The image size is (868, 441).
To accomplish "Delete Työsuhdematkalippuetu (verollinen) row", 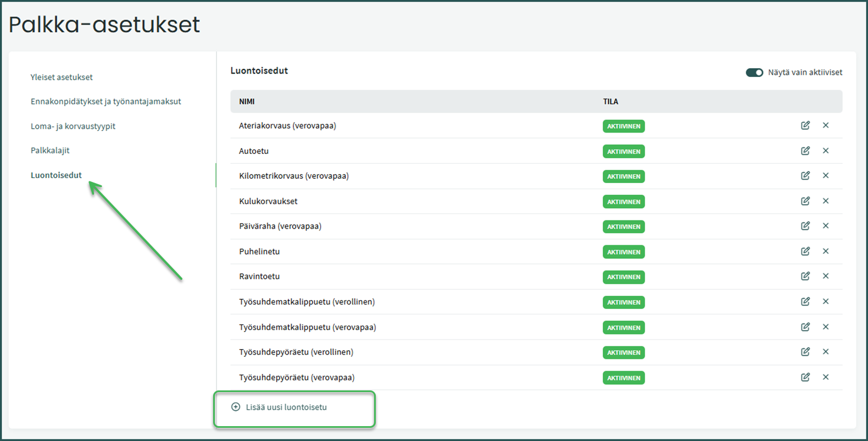I will tap(825, 302).
